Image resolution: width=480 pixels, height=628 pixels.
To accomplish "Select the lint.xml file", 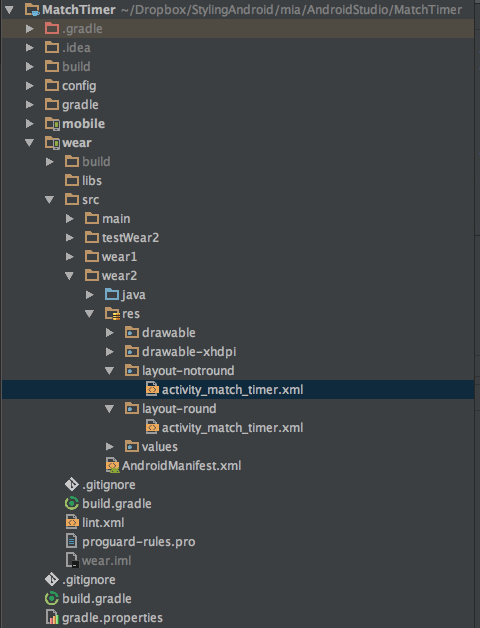I will pyautogui.click(x=103, y=523).
